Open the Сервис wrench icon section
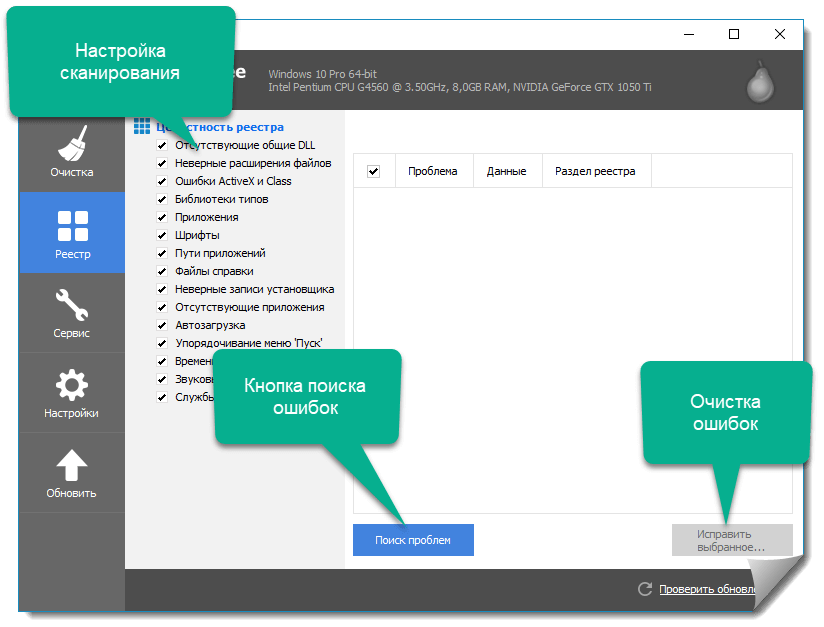The height and width of the screenshot is (627, 824). (72, 305)
